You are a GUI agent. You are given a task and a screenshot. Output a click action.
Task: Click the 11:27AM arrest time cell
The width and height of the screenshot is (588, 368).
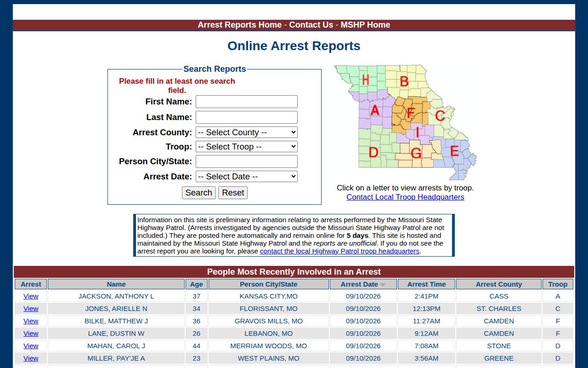(427, 321)
